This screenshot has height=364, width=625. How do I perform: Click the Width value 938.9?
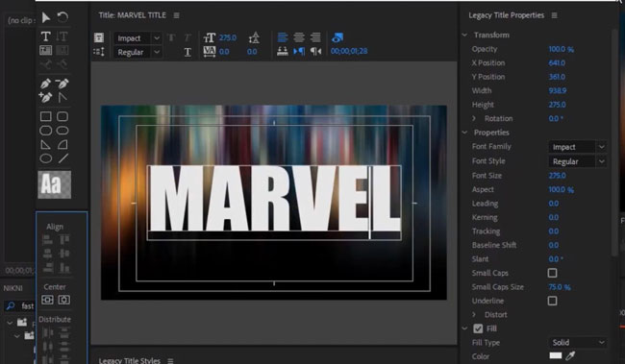coord(558,91)
